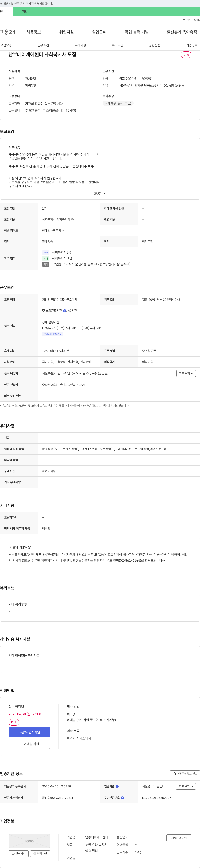Open the 취업지원 menu

(x=66, y=32)
